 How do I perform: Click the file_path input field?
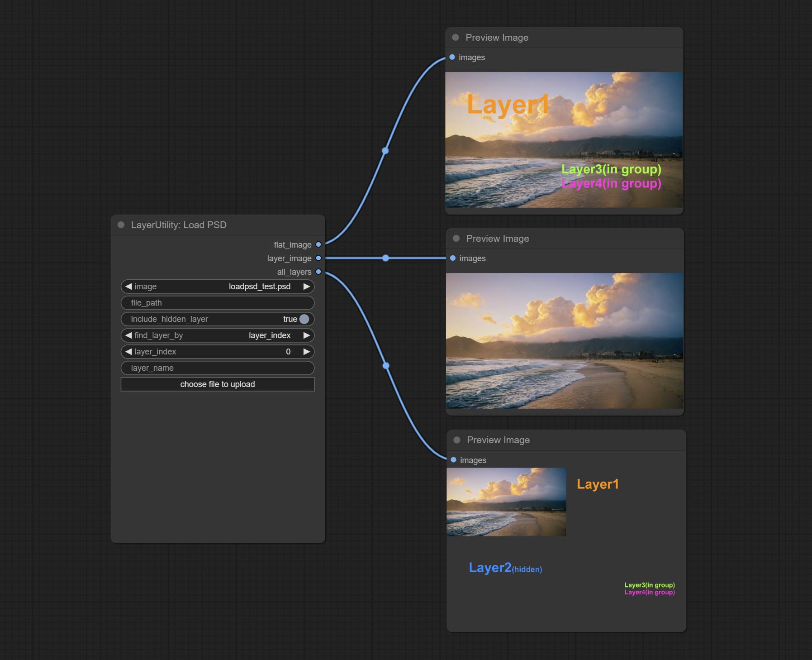click(217, 303)
